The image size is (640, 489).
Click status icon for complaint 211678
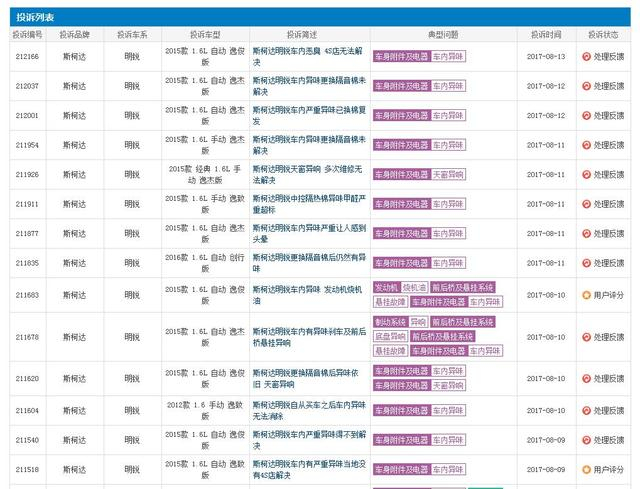pos(587,337)
